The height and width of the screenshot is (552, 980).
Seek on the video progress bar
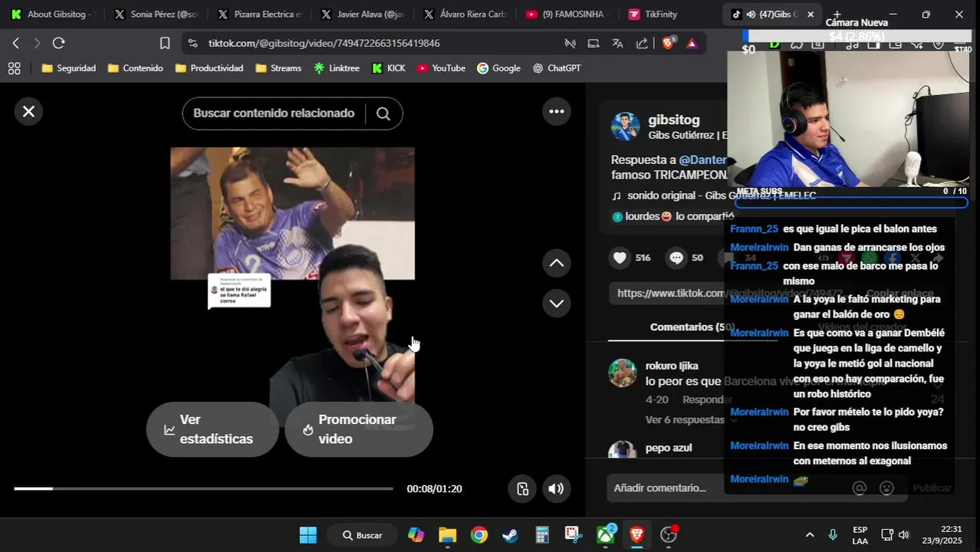tap(203, 488)
